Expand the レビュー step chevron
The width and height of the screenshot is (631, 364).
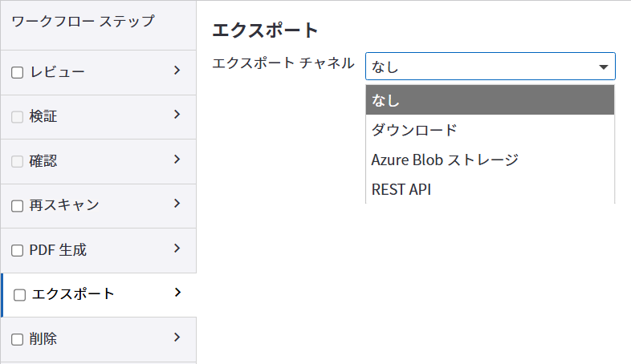click(177, 71)
